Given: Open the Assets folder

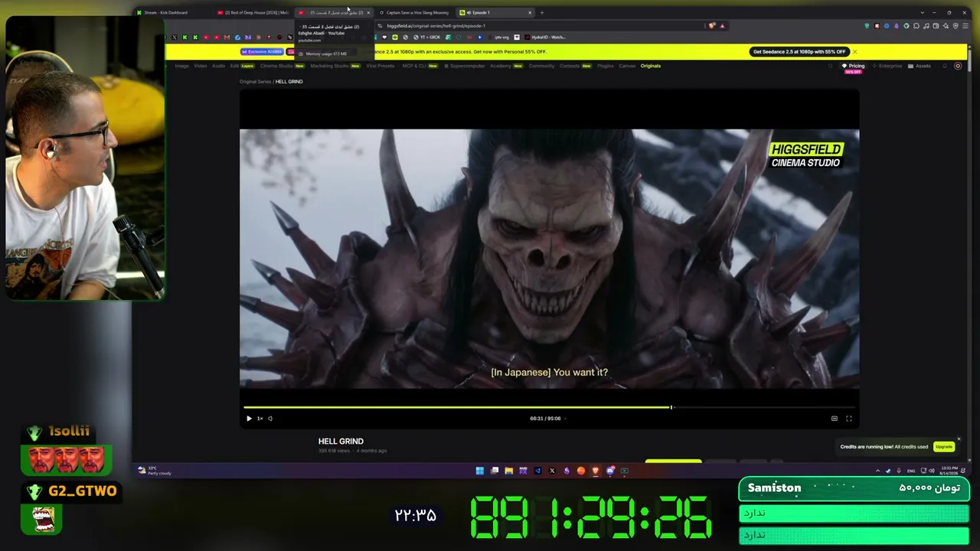Looking at the screenshot, I should 920,66.
